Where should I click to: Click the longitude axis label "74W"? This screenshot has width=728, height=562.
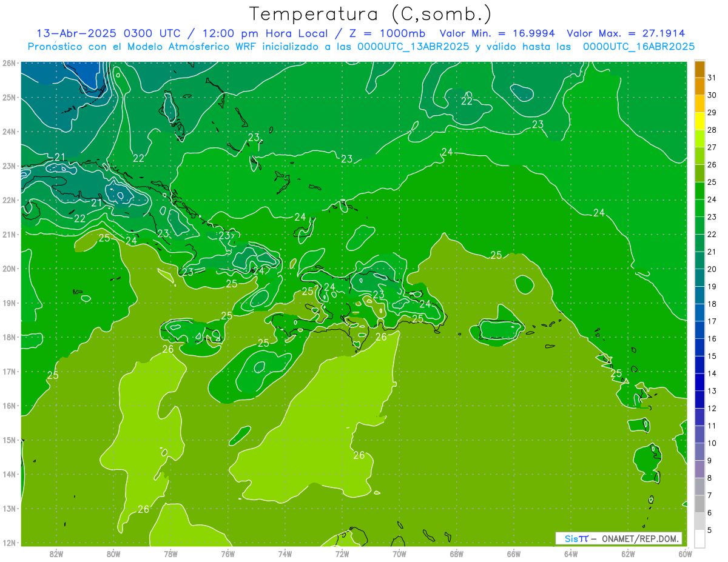[x=285, y=553]
